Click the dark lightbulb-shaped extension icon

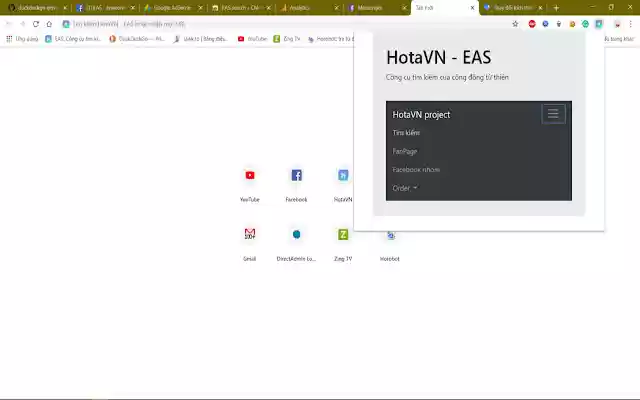click(x=559, y=24)
